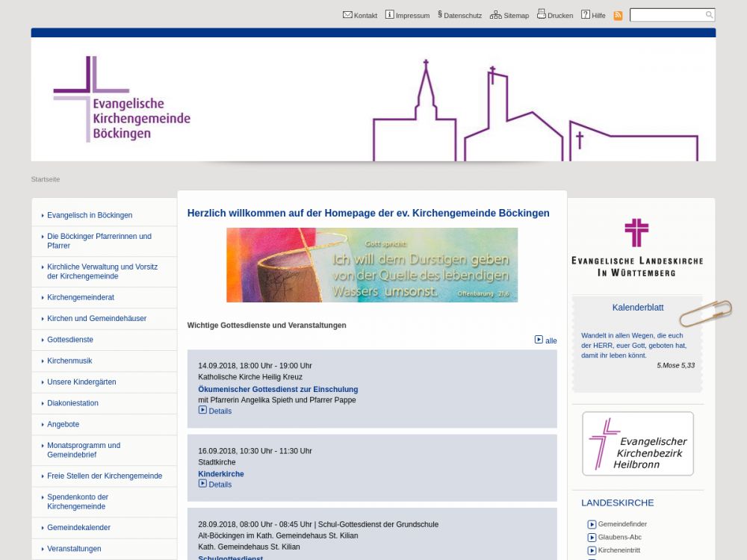This screenshot has height=560, width=747.
Task: Click the Drucken printer icon
Action: pyautogui.click(x=541, y=14)
